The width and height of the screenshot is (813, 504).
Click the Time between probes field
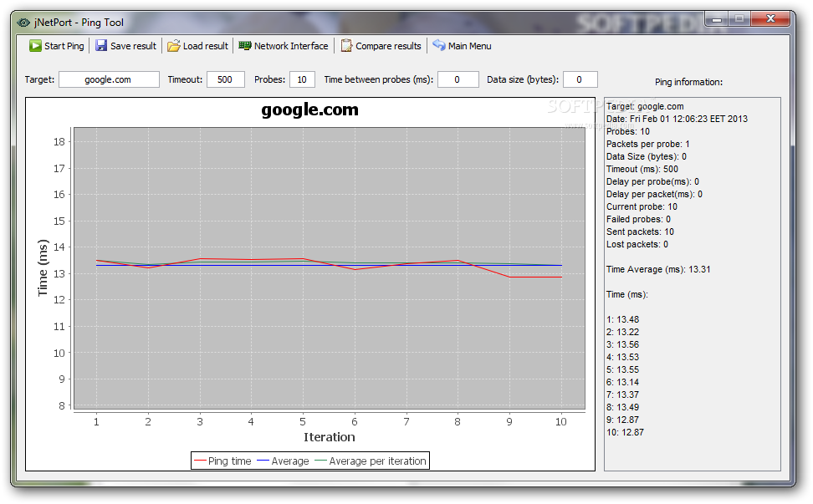click(458, 79)
